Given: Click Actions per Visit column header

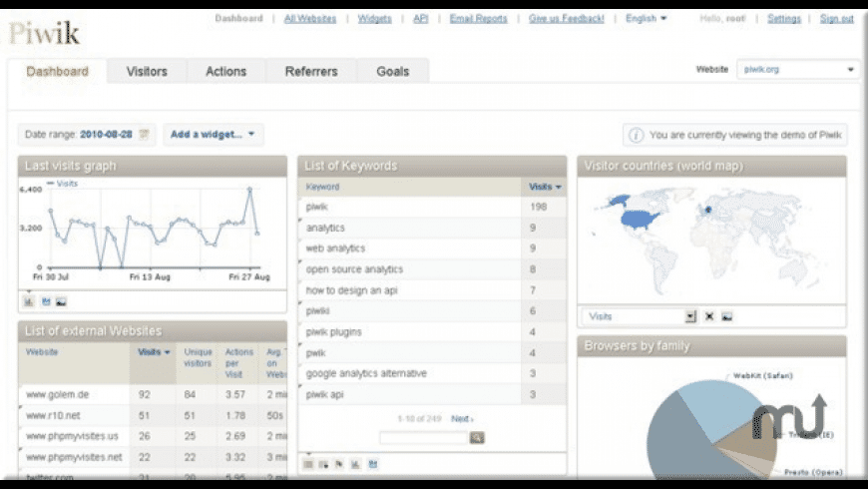Looking at the screenshot, I should 238,362.
